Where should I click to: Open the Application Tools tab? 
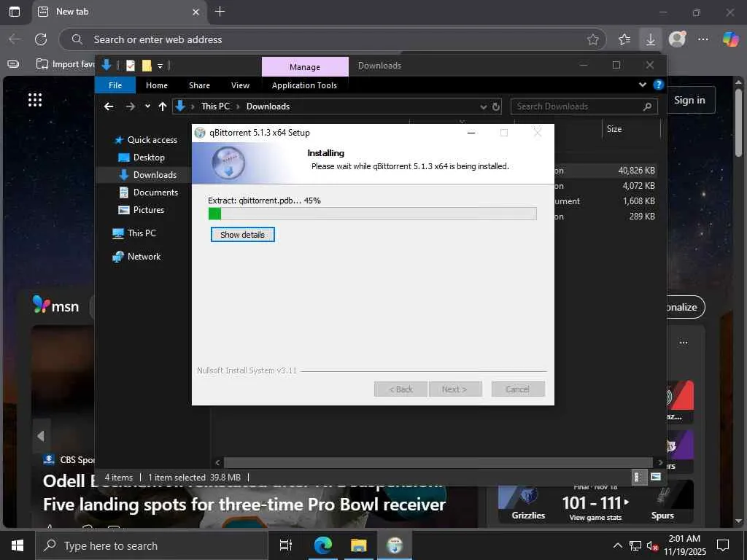coord(304,85)
